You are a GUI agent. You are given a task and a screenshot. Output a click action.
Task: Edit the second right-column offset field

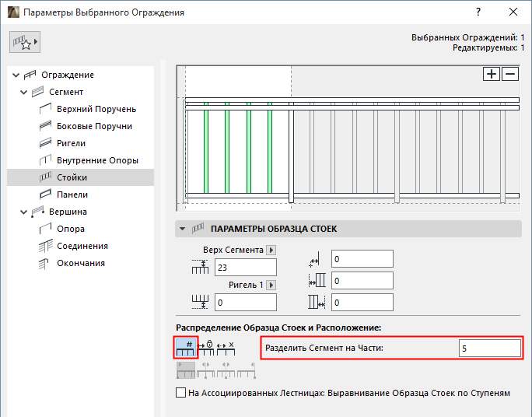tap(362, 281)
